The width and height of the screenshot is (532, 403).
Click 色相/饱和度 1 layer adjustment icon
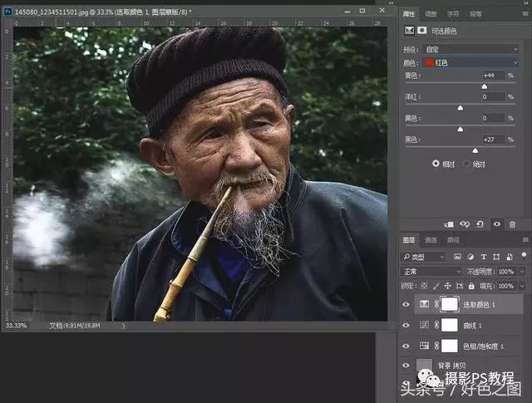[424, 346]
